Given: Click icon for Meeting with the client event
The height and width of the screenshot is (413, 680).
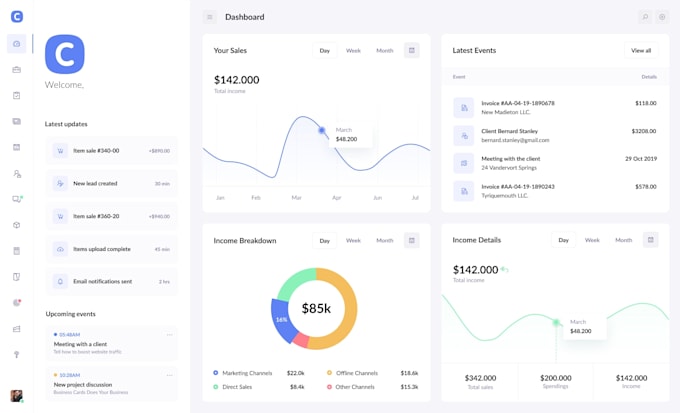Looking at the screenshot, I should (464, 163).
